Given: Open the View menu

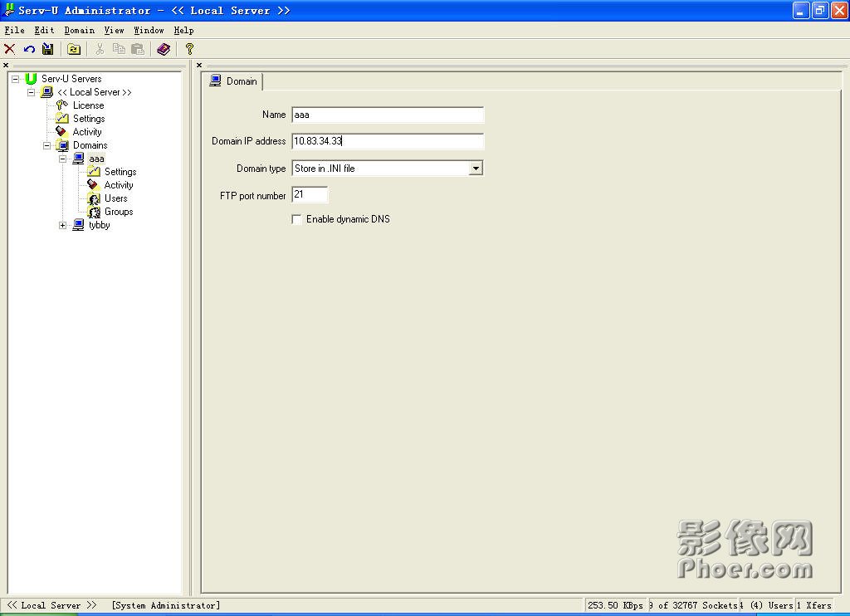Looking at the screenshot, I should point(115,31).
